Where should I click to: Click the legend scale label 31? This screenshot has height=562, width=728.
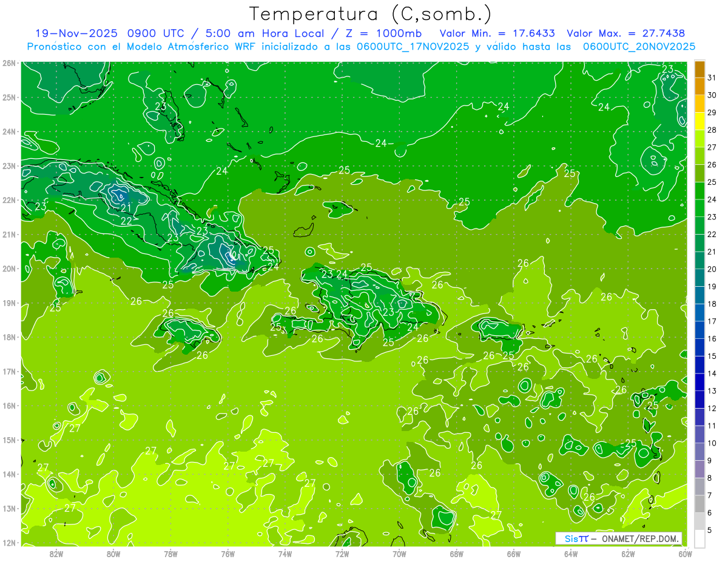pos(712,78)
